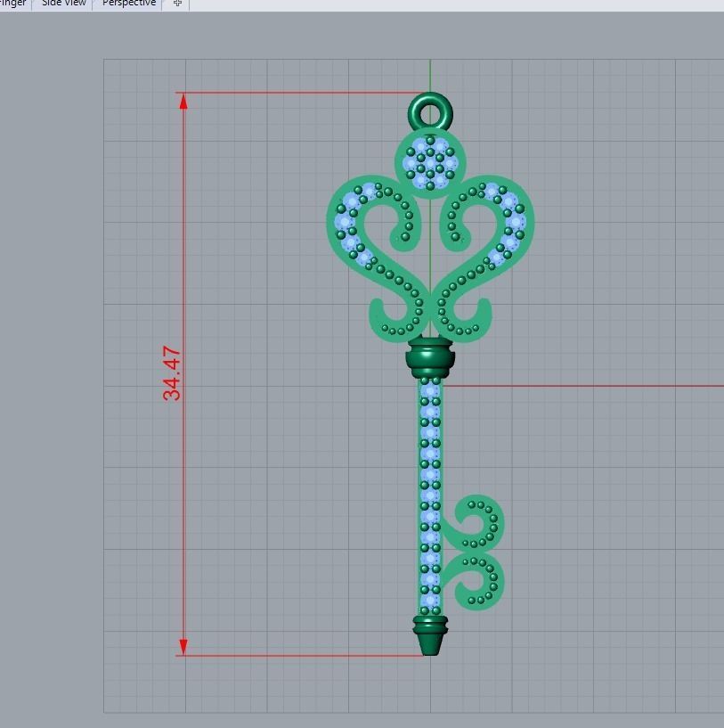The height and width of the screenshot is (728, 724).
Task: Select the bail ring atop the key pendant
Action: coord(430,111)
